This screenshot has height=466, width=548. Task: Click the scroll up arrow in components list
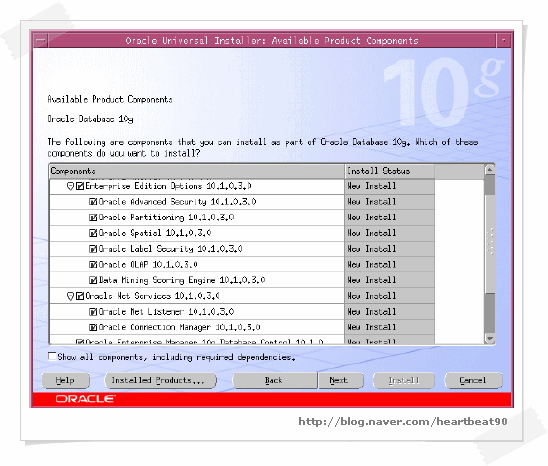pyautogui.click(x=490, y=170)
